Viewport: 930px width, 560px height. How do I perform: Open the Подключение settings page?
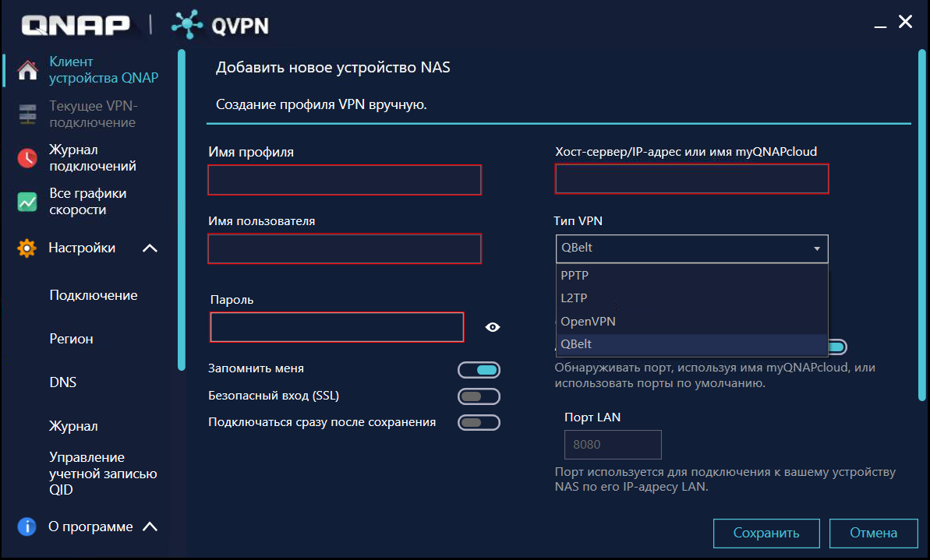pos(93,295)
